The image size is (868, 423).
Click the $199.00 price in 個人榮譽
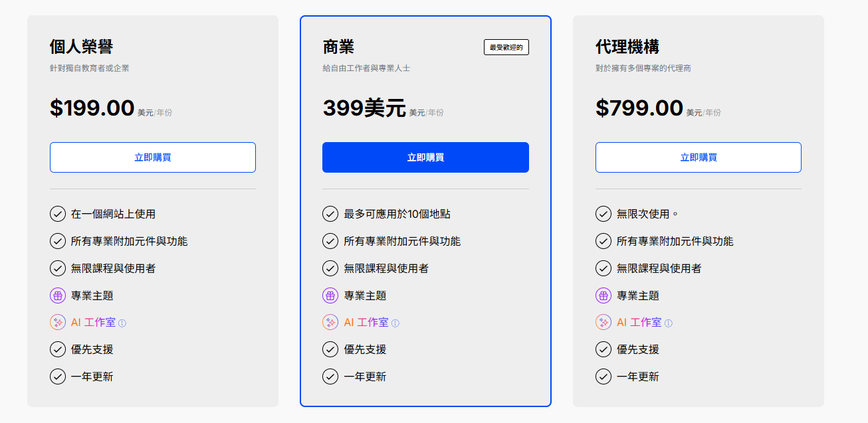(x=92, y=108)
